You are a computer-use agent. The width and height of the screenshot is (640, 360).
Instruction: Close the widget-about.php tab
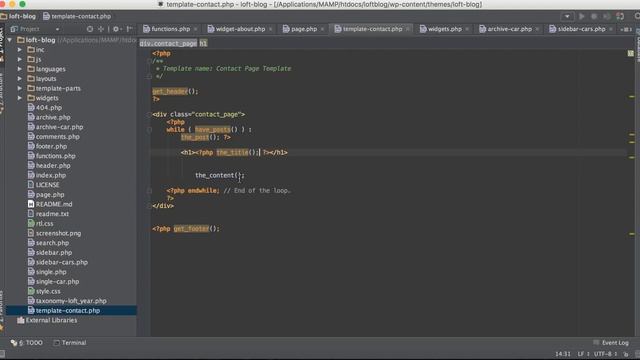(271, 29)
